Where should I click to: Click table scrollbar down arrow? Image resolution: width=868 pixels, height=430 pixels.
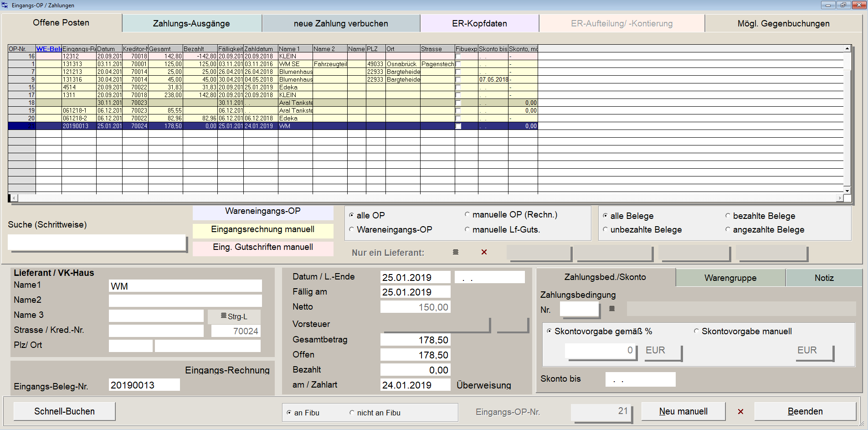[x=847, y=191]
